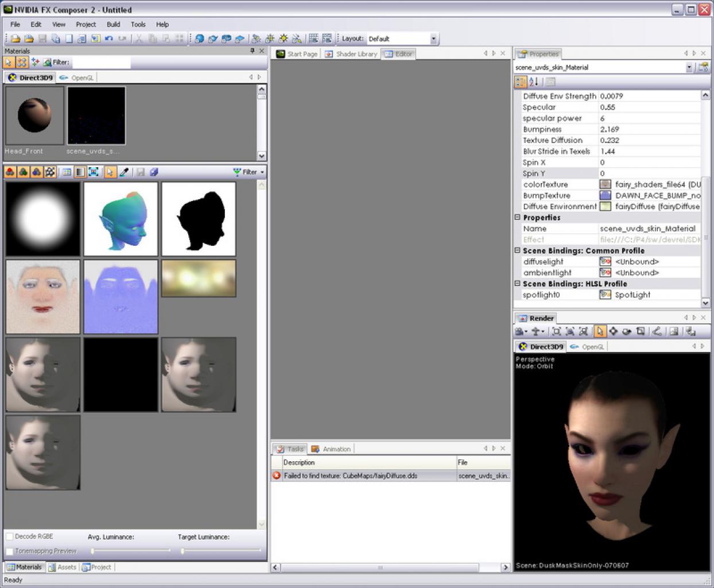
Task: Select the Head_Front material thumbnail
Action: coord(34,115)
